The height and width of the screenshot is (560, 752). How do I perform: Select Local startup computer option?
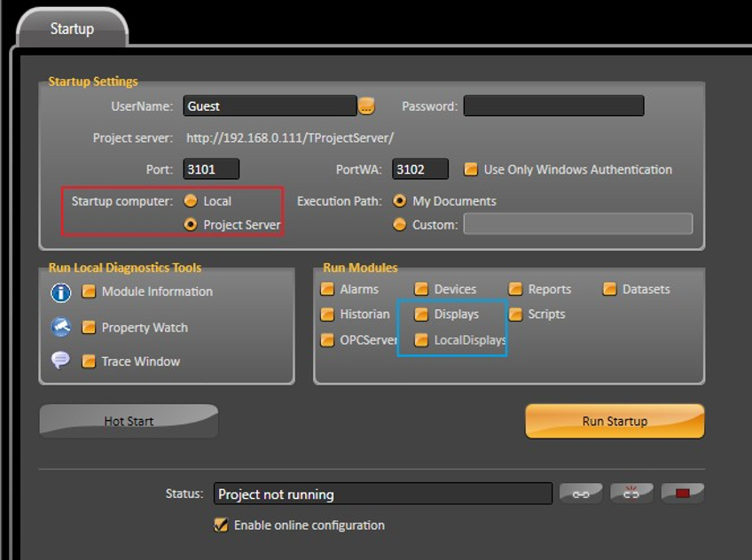click(191, 201)
